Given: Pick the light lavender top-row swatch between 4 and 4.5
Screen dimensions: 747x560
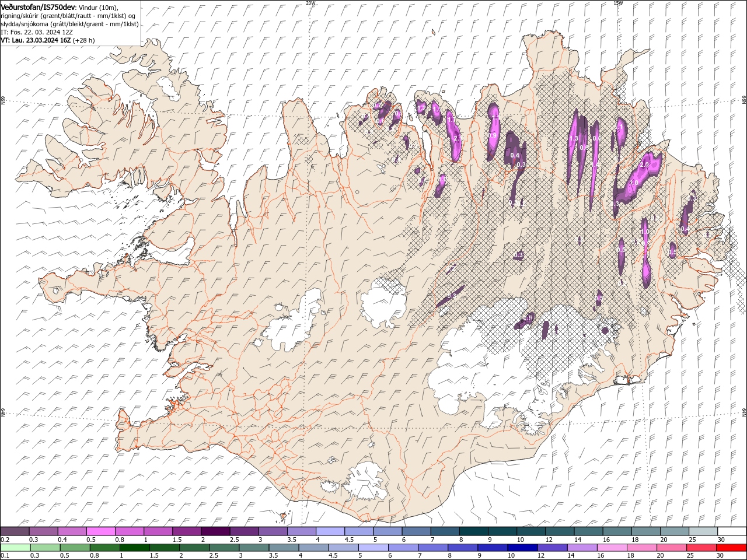Looking at the screenshot, I should pyautogui.click(x=330, y=531).
